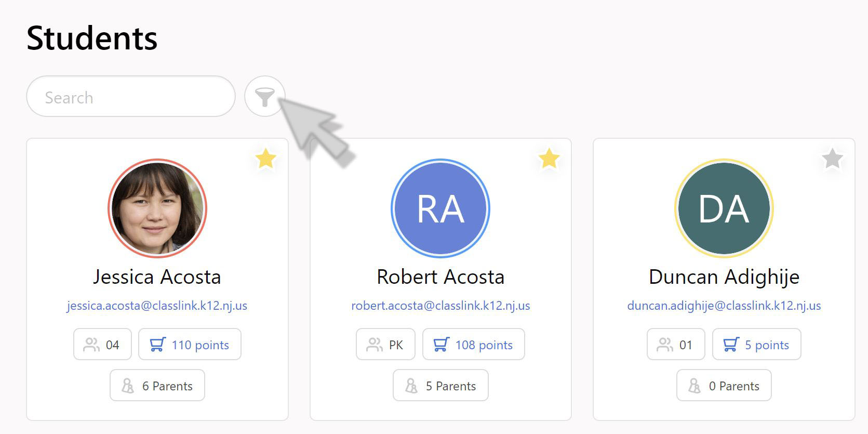Open the student filter funnel icon
Image resolution: width=868 pixels, height=434 pixels.
[x=265, y=97]
